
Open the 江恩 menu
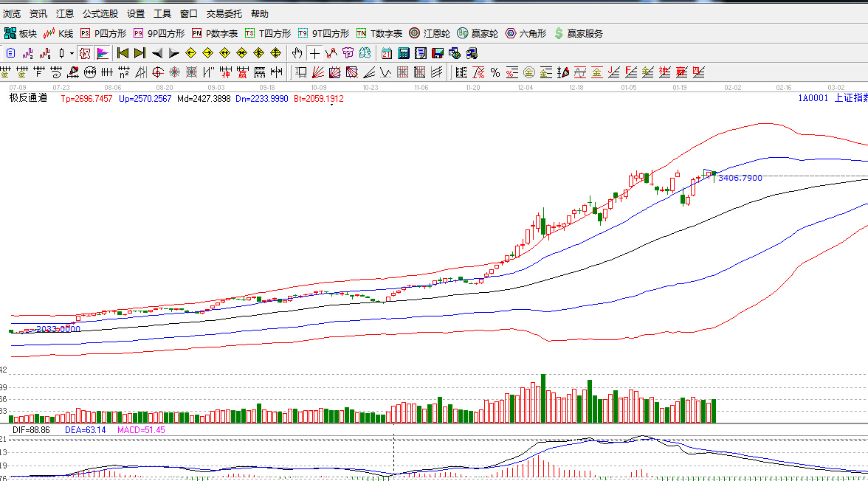pyautogui.click(x=65, y=14)
